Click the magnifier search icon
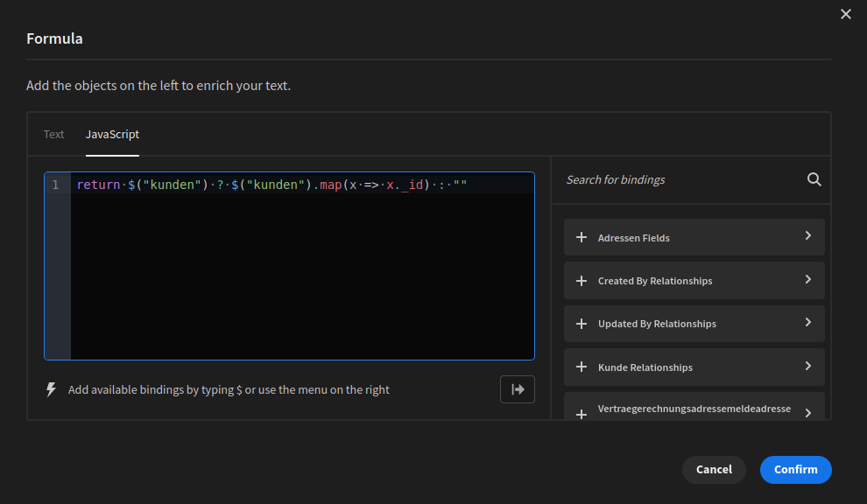This screenshot has width=867, height=504. coord(814,179)
